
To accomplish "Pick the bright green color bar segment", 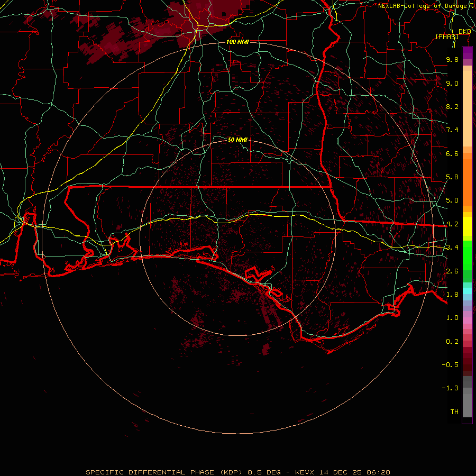I will (x=467, y=255).
